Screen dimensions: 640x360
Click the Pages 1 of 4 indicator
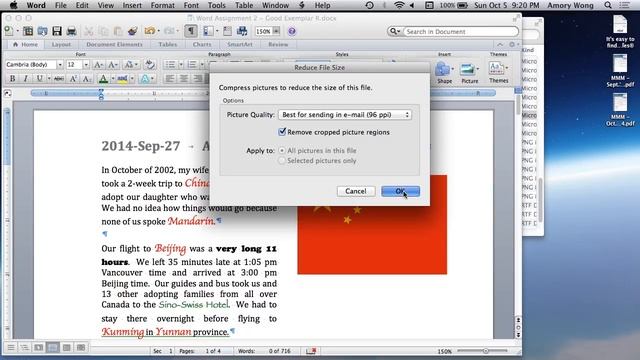tap(200, 351)
